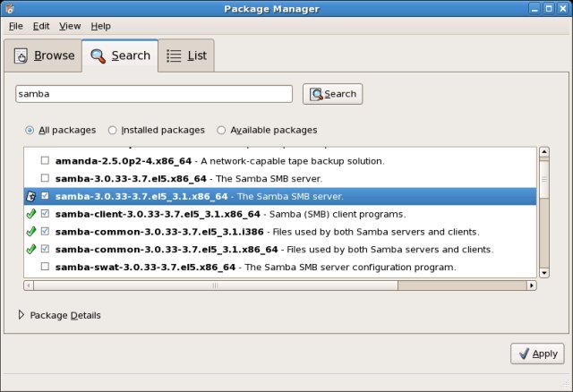Screen dimensions: 573x392
Task: Click the installed checkmark beside samba-common x86_64
Action: pyautogui.click(x=31, y=249)
